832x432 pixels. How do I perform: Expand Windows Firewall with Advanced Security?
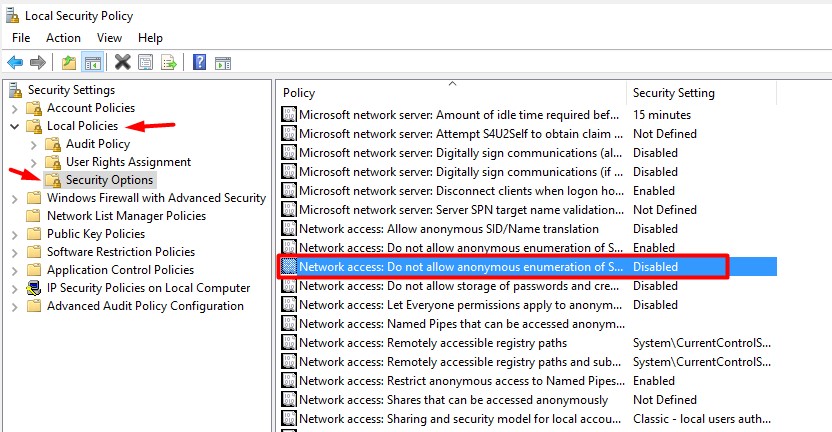point(14,198)
